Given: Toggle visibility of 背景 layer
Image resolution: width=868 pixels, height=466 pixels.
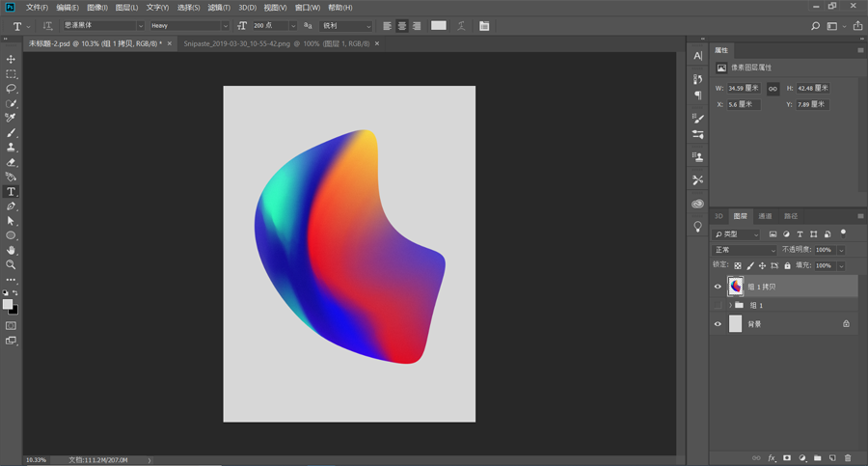Looking at the screenshot, I should (x=718, y=324).
